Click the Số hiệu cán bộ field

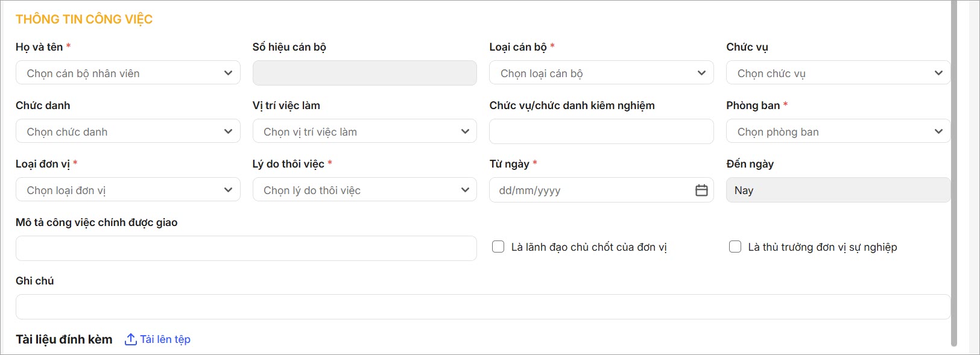[365, 73]
